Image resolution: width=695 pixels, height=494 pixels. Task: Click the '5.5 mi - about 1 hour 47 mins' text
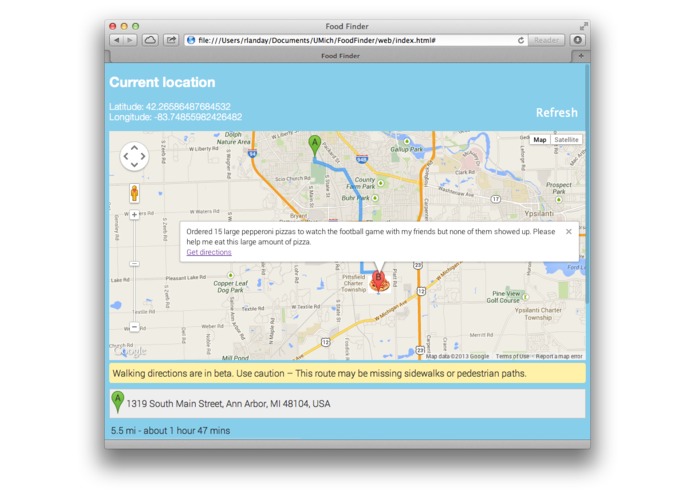170,431
